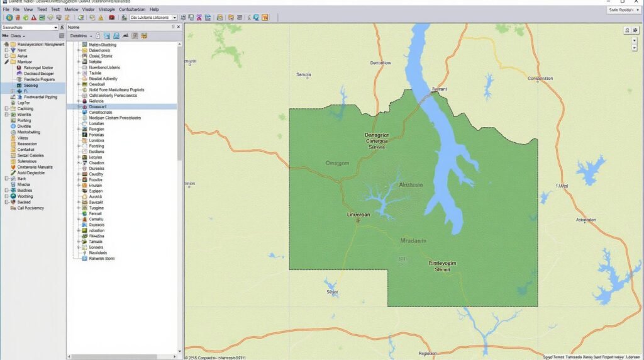Click the teal circle icon beside Wording

point(13,196)
